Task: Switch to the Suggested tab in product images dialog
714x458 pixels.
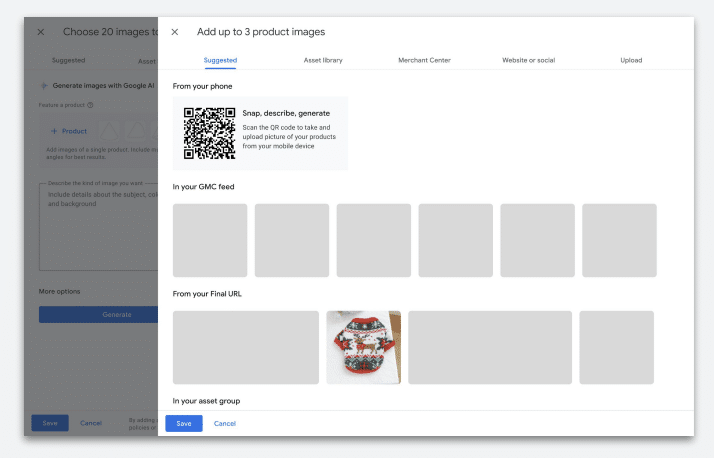Action: coord(220,60)
